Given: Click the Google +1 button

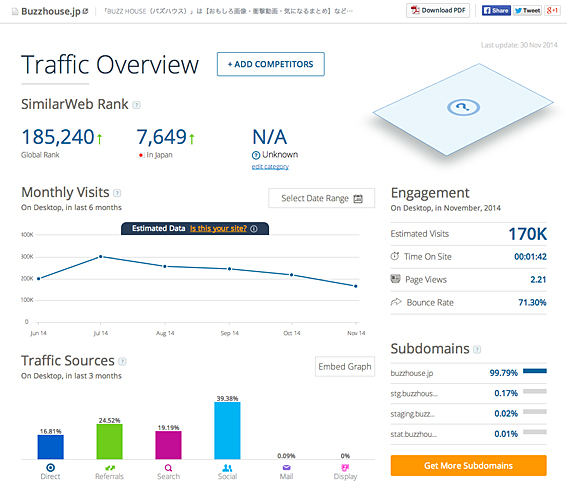Looking at the screenshot, I should point(552,10).
